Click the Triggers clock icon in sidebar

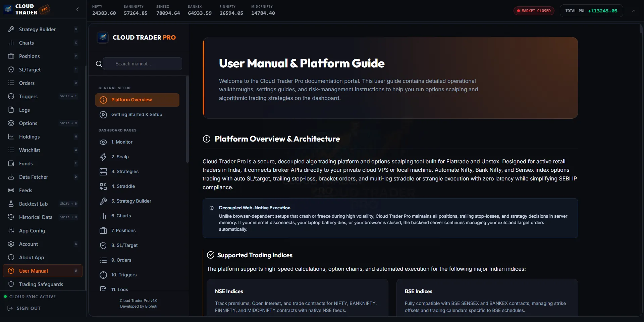coord(11,96)
